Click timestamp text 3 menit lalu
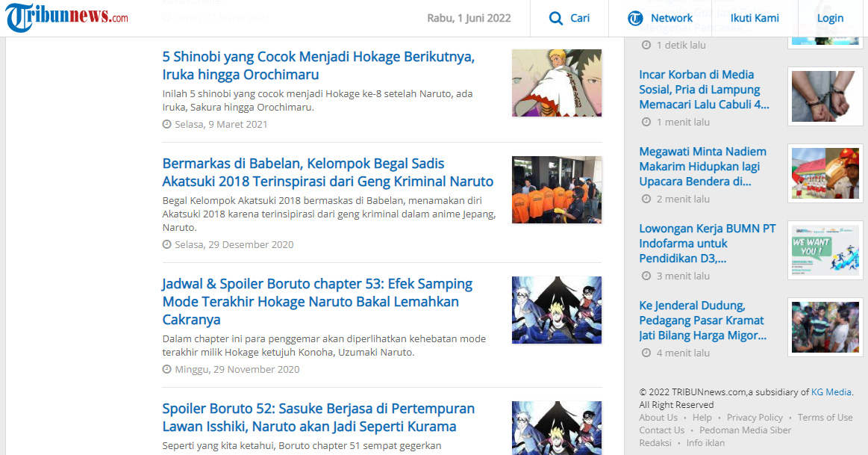Viewport: 868px width, 455px height. (683, 276)
